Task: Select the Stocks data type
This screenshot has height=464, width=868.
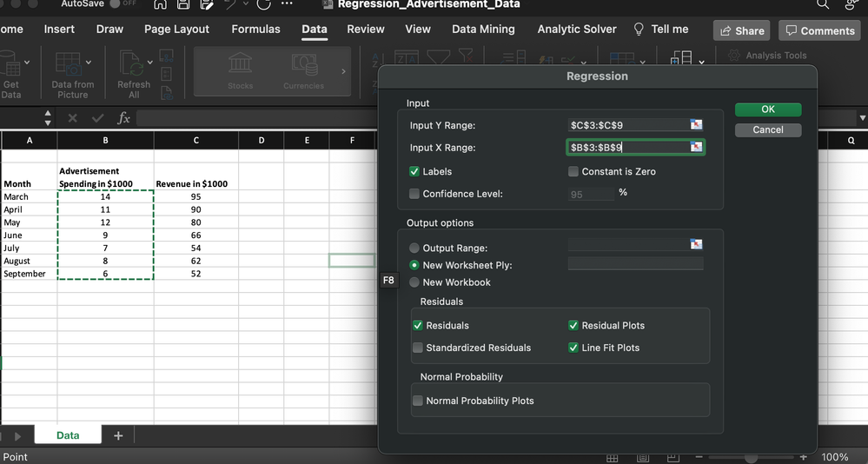Action: click(x=241, y=71)
